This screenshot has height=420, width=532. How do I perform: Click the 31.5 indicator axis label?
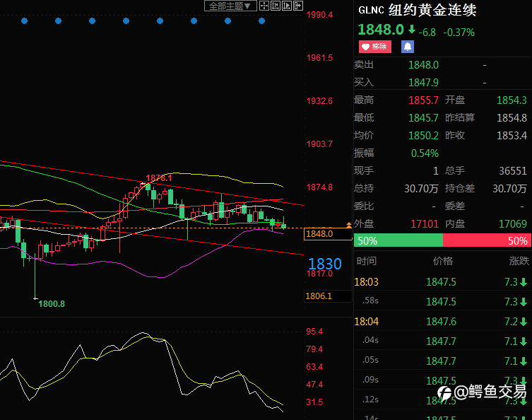(314, 402)
